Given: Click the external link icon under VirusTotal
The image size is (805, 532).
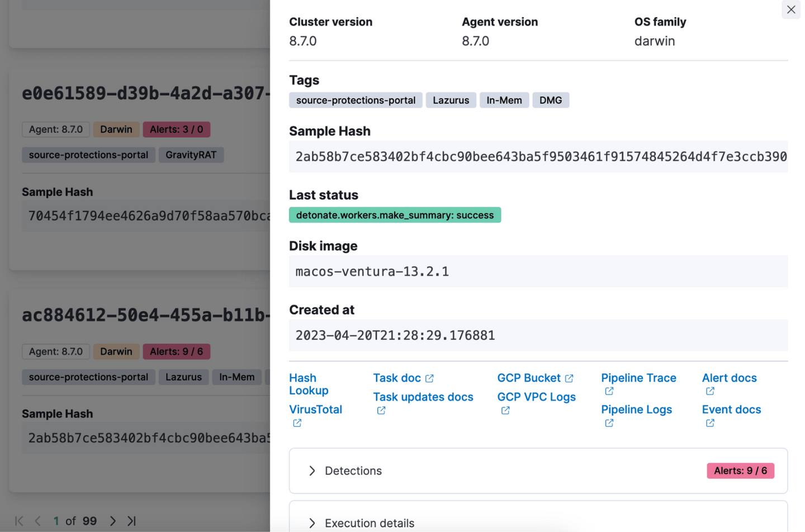Looking at the screenshot, I should [297, 423].
